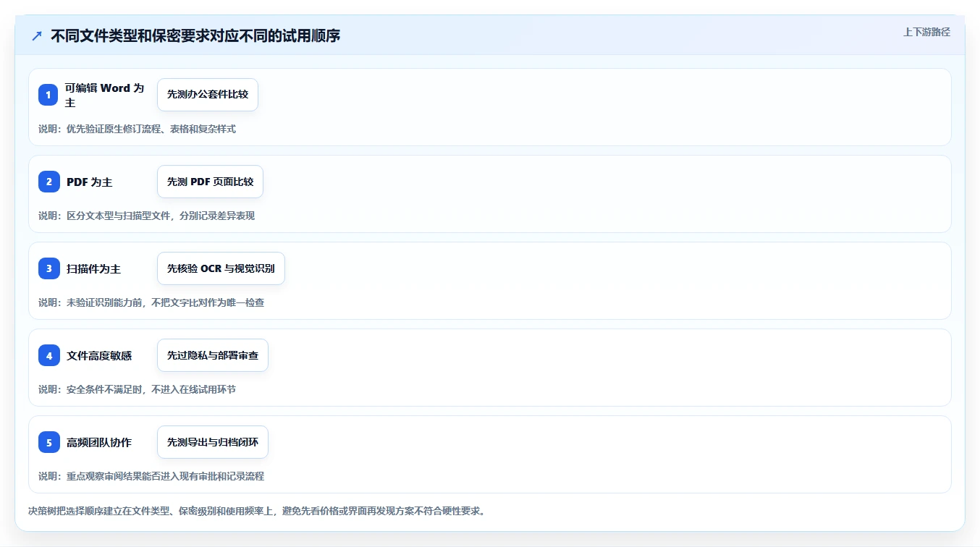Click the note about 文本型与扫描型文件
The width and height of the screenshot is (980, 547).
click(146, 216)
